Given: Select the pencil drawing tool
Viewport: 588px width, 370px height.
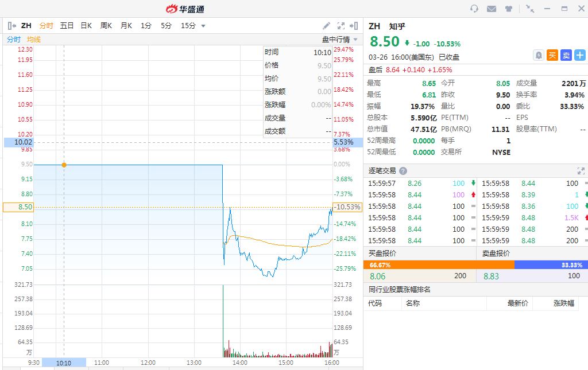Looking at the screenshot, I should pos(326,26).
